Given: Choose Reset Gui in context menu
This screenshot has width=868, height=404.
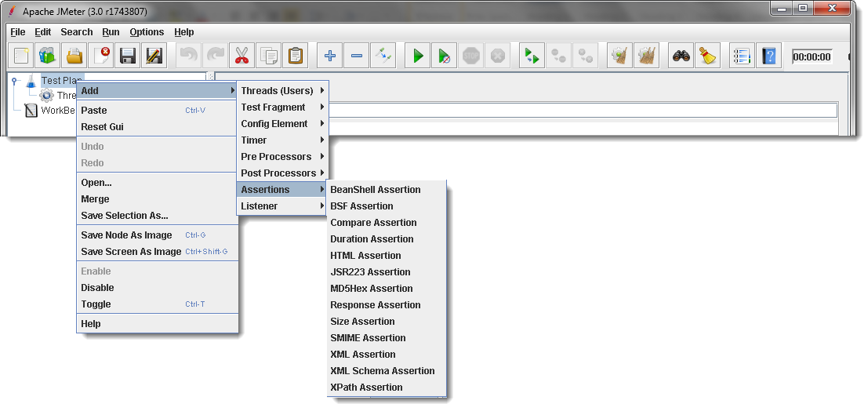Looking at the screenshot, I should [158, 127].
